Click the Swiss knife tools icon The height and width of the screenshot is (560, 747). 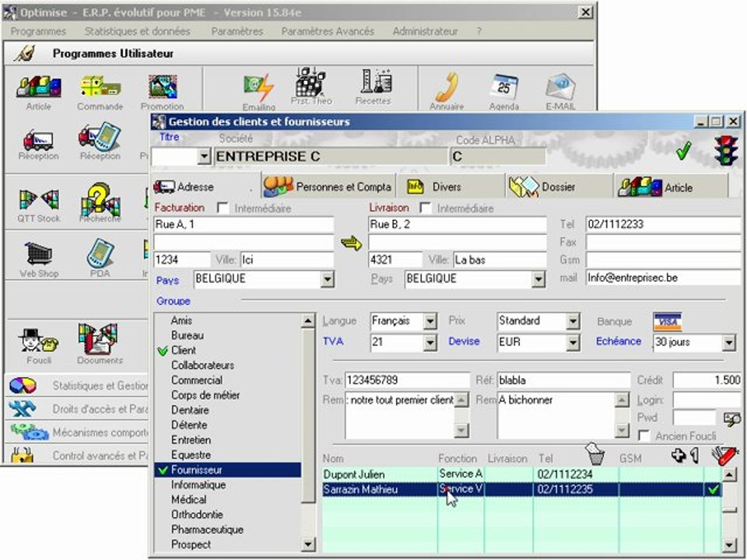point(724,455)
